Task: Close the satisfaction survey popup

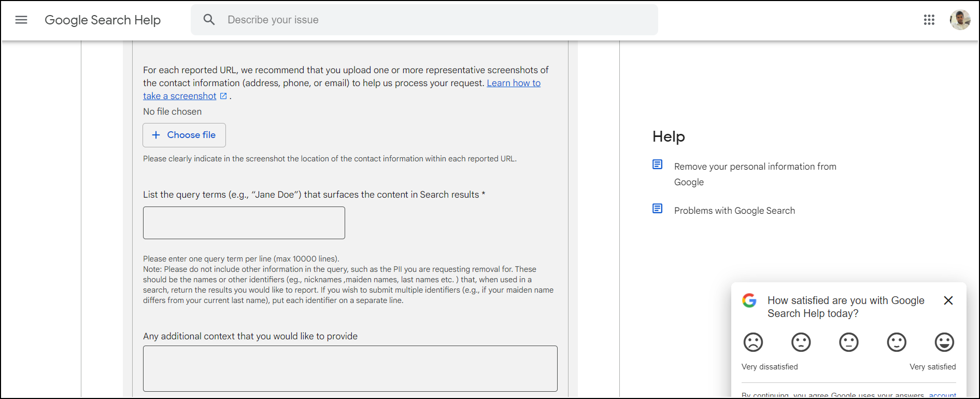Action: (x=948, y=300)
